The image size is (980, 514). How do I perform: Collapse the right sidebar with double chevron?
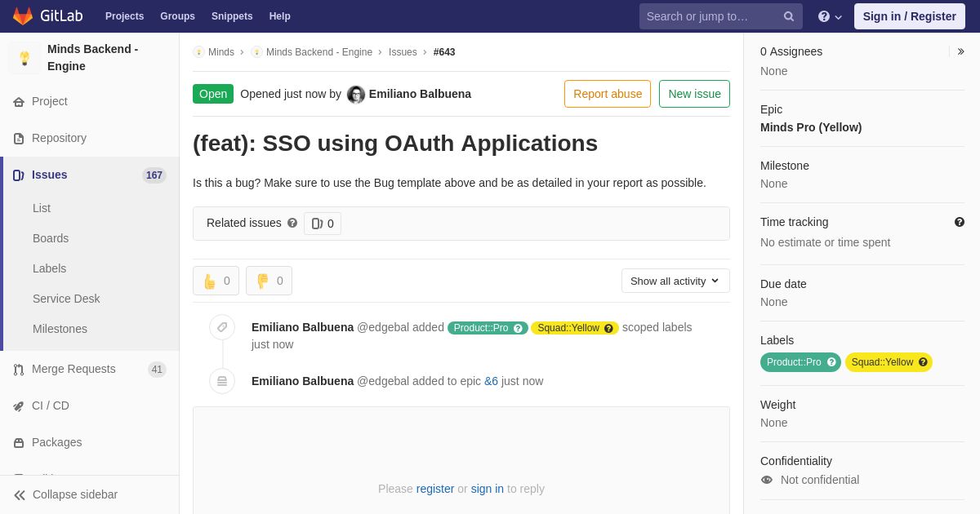click(960, 51)
